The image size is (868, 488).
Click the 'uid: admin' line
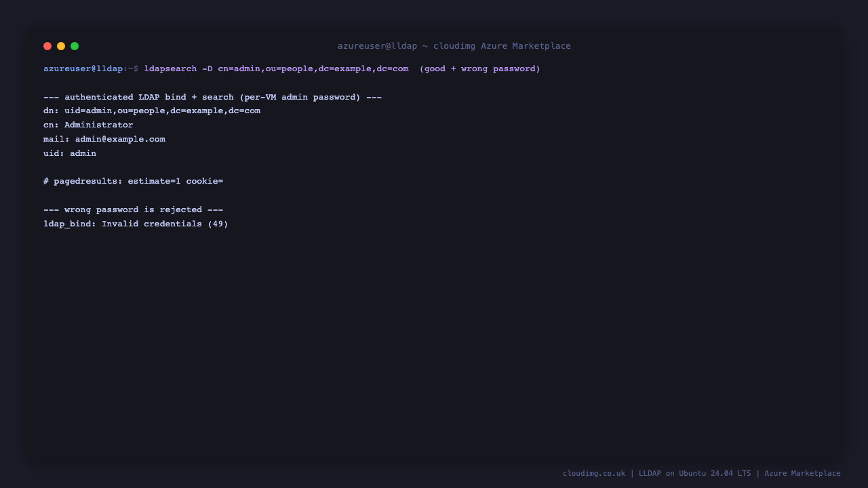(70, 154)
